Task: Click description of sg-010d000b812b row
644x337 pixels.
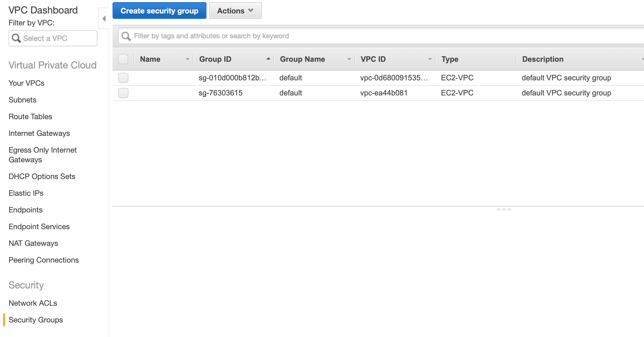Action: (x=566, y=78)
